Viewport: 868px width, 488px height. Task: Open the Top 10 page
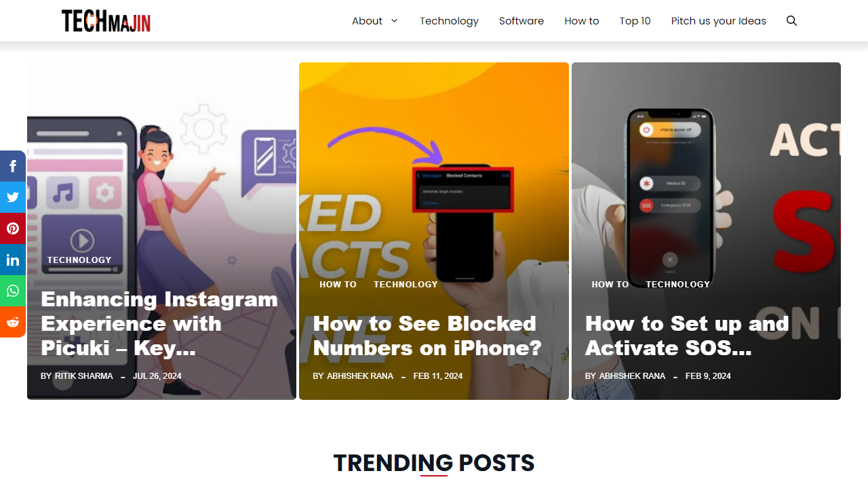tap(635, 21)
